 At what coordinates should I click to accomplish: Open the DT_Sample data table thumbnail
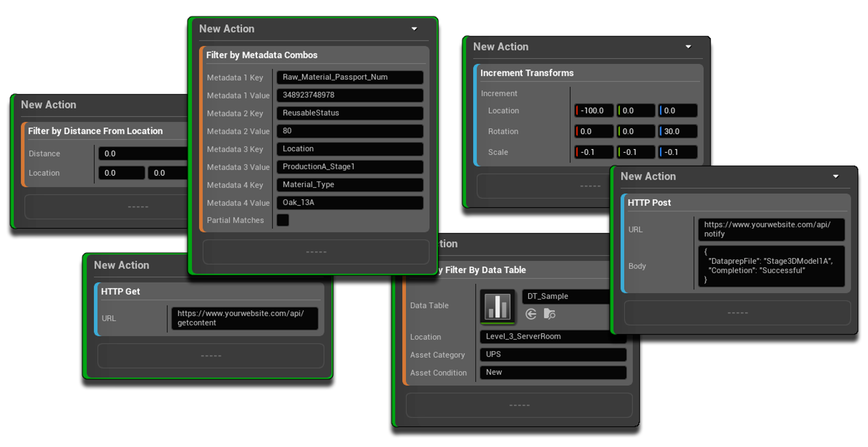click(x=497, y=306)
